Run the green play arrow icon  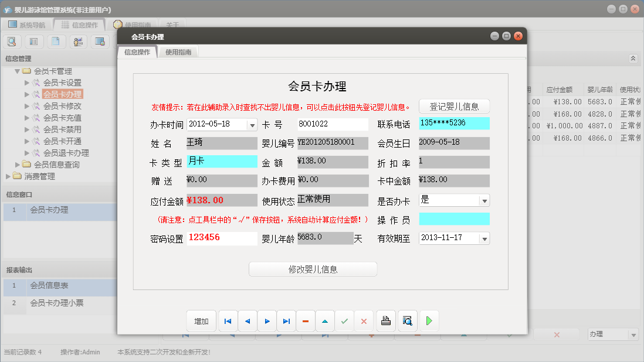(x=429, y=320)
